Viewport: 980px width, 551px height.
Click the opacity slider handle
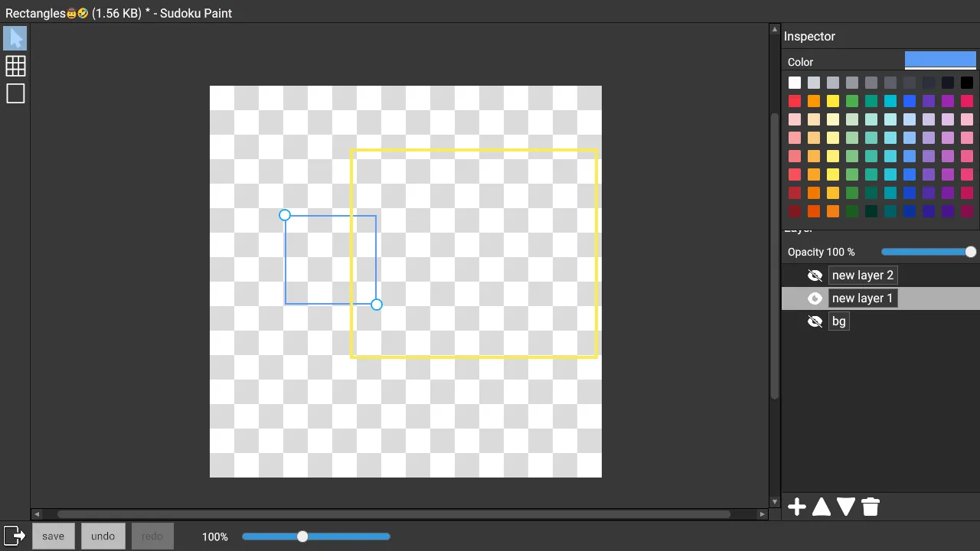click(971, 252)
